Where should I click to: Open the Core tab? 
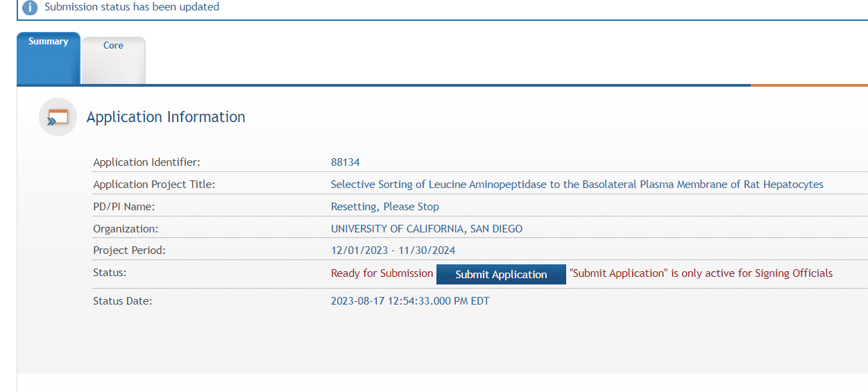[113, 46]
